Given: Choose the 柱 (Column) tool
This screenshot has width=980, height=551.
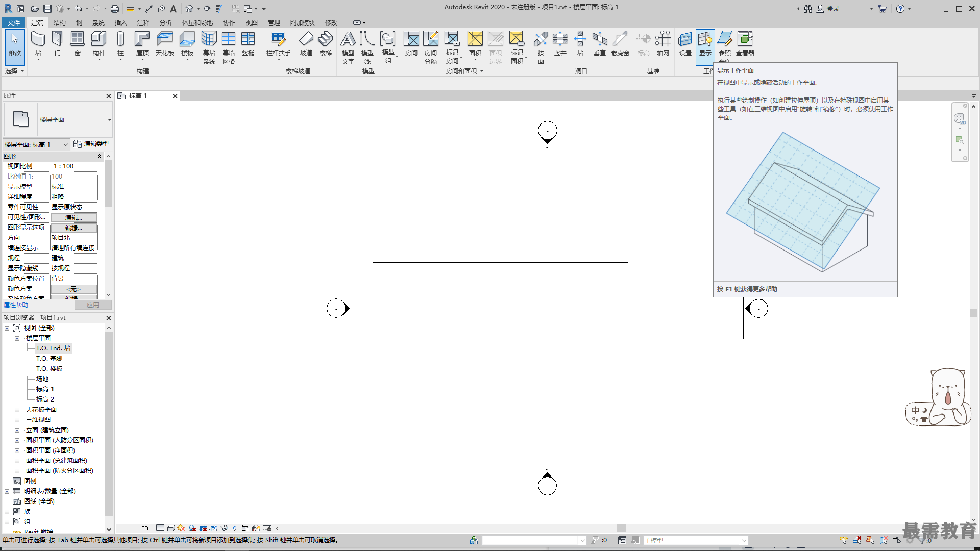Looking at the screenshot, I should (120, 44).
